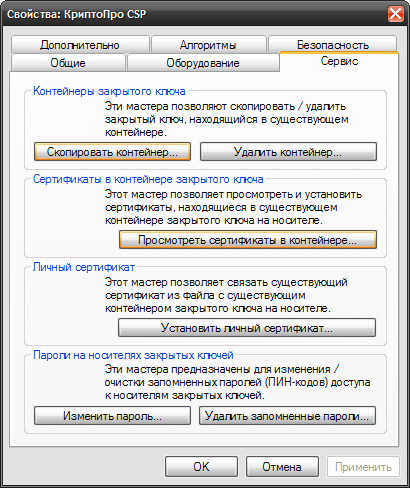Open the Алгоритмы tab
Viewport: 410px width, 488px height.
(209, 45)
